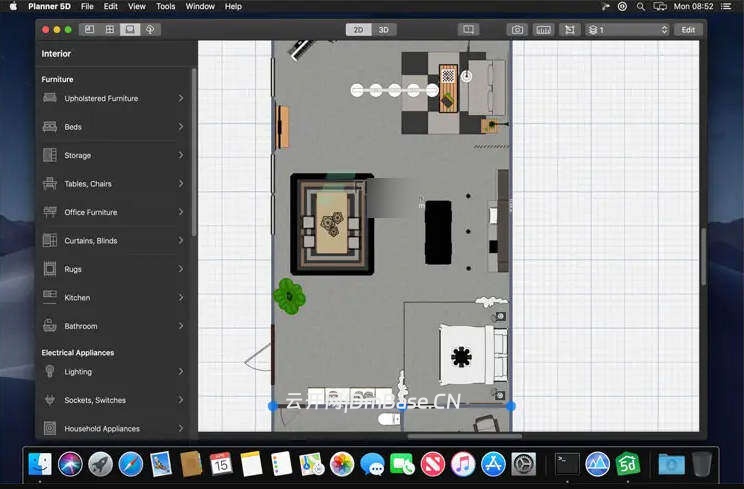Take a snapshot with the camera icon
The height and width of the screenshot is (489, 744).
517,30
